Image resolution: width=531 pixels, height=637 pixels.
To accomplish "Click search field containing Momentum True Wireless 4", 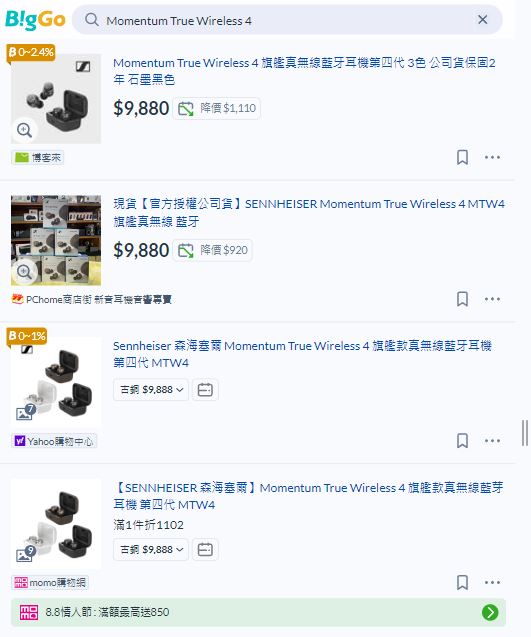I will (x=287, y=20).
